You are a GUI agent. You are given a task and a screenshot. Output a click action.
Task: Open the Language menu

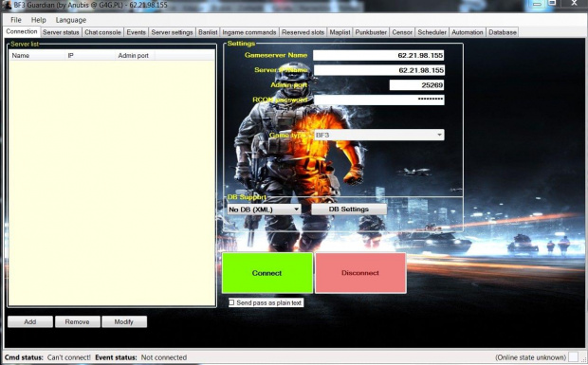click(71, 20)
